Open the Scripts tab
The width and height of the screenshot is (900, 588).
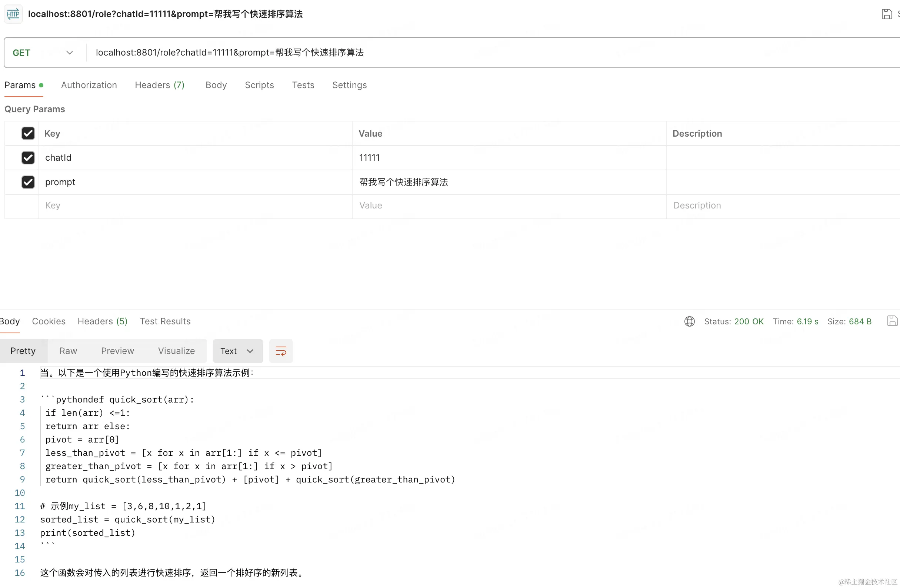[x=259, y=85]
